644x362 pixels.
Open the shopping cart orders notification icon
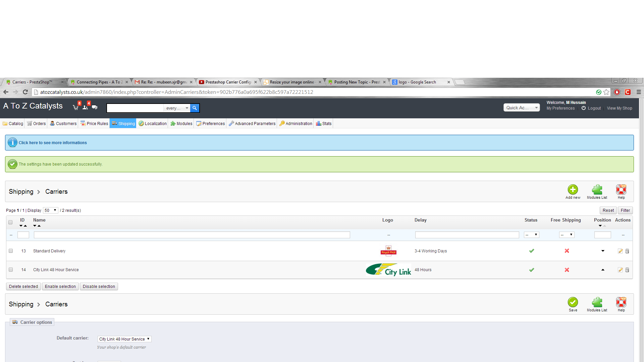coord(75,107)
